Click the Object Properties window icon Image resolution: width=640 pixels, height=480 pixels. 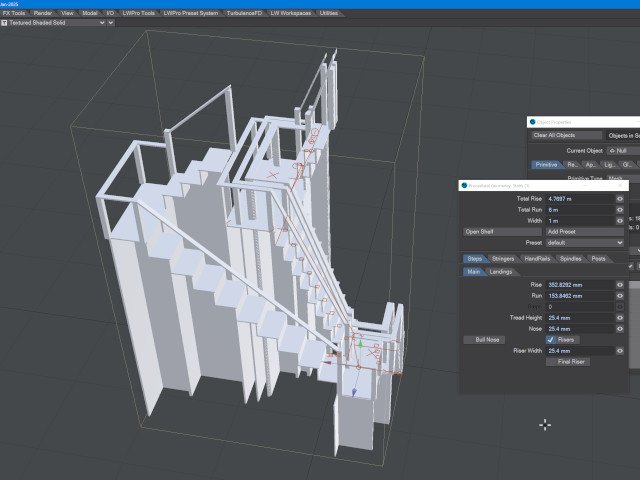[532, 122]
